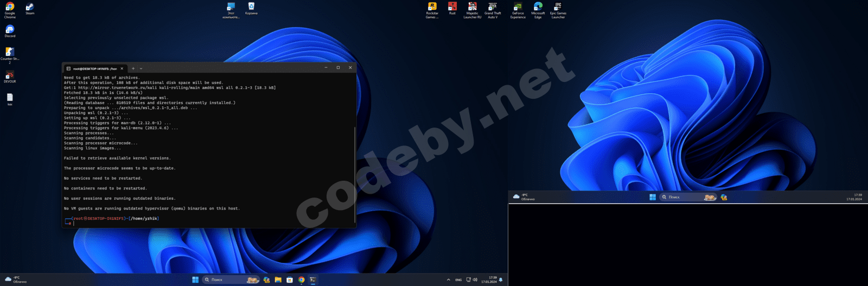Show hidden tray icons chevron

(x=448, y=279)
